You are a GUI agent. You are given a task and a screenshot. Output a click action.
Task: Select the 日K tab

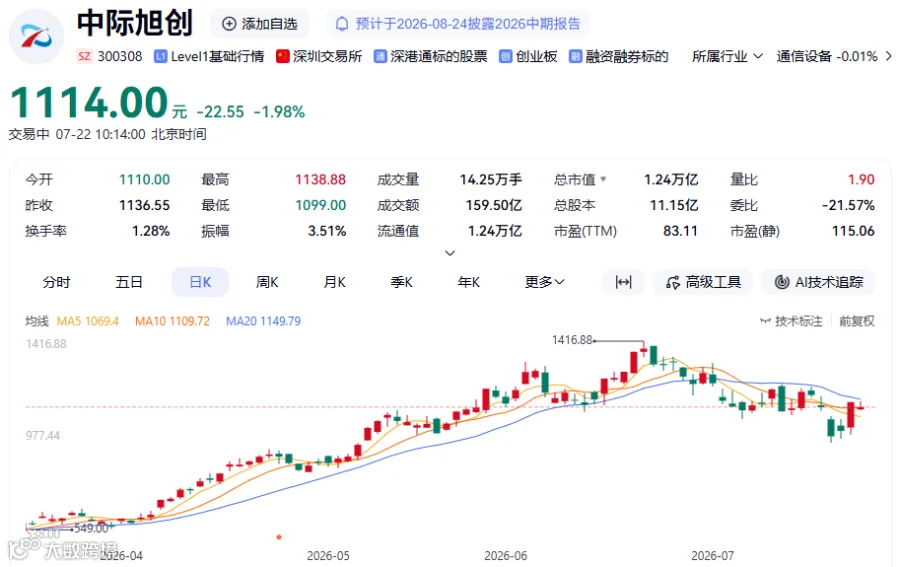[x=200, y=282]
